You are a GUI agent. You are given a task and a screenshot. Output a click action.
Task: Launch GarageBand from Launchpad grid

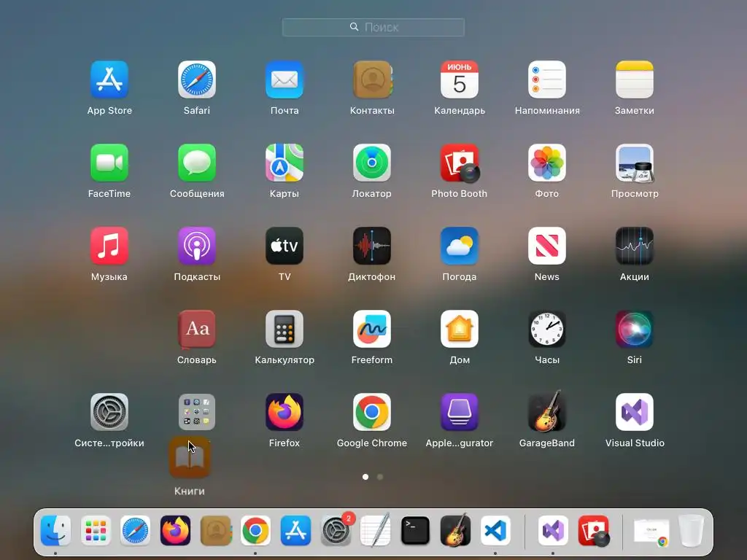pos(547,411)
